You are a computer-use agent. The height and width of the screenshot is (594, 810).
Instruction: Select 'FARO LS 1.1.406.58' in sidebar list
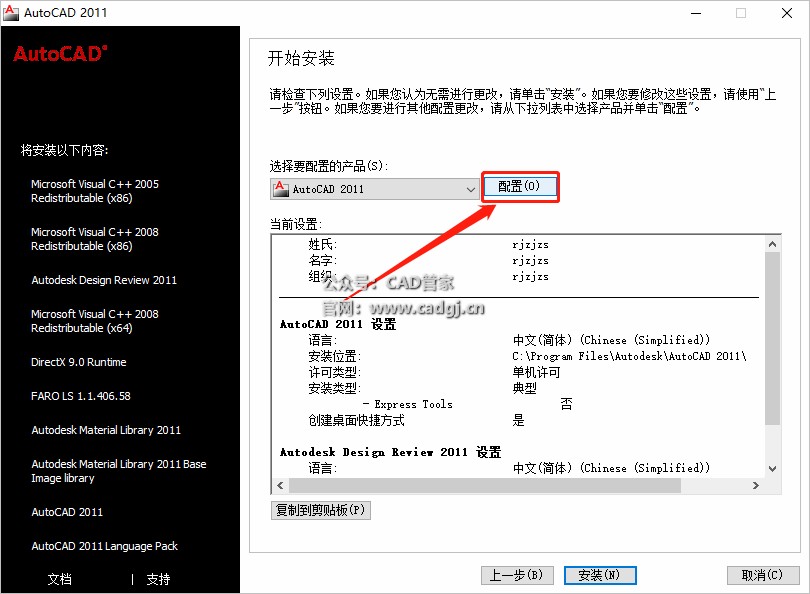[81, 396]
